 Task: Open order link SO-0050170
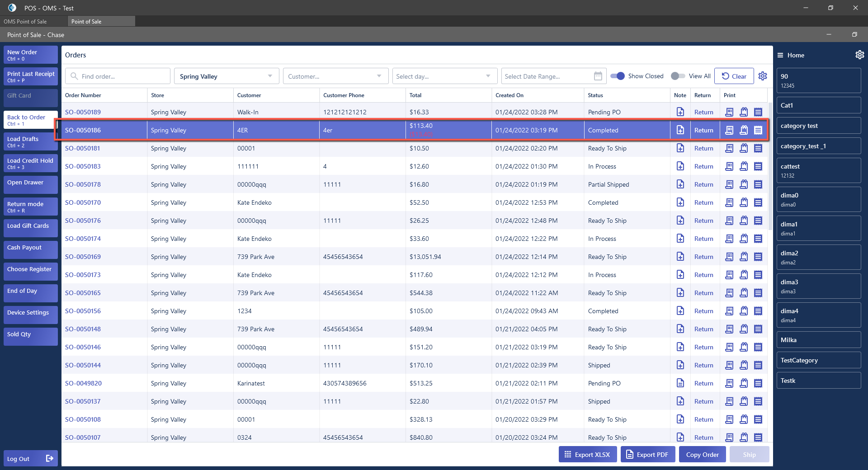pyautogui.click(x=83, y=202)
